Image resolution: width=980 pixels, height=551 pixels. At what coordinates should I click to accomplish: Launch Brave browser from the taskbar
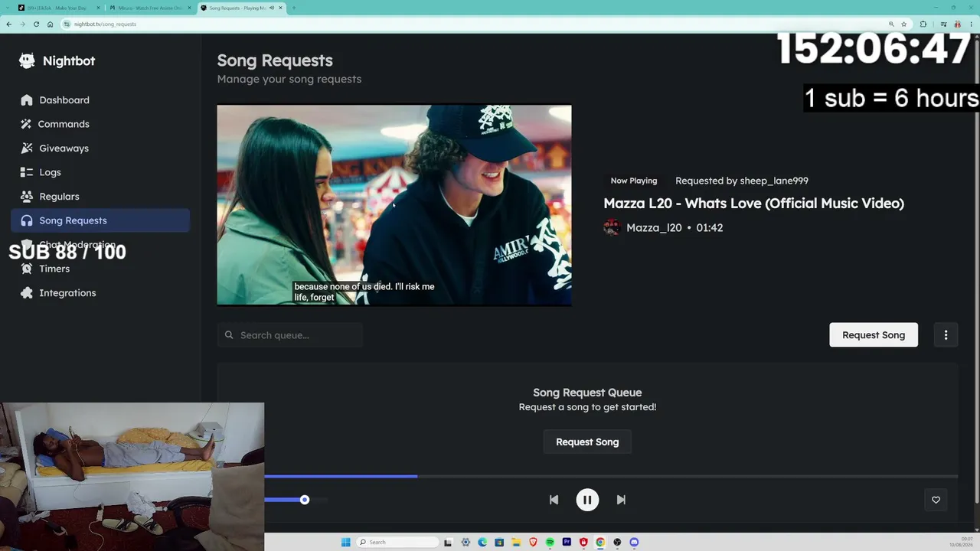533,543
